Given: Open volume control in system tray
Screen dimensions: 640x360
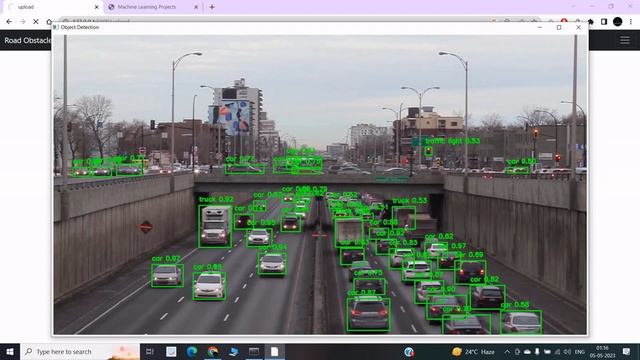Looking at the screenshot, I should pos(567,351).
